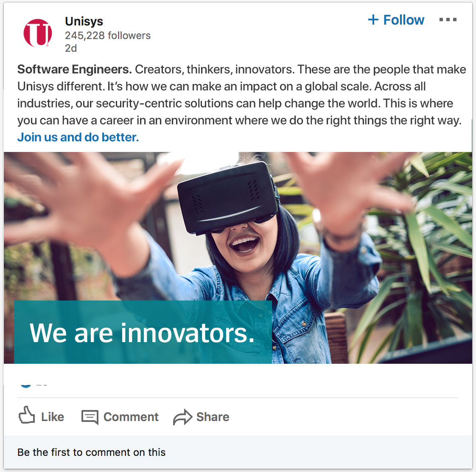The height and width of the screenshot is (472, 476).
Task: Click the 2d post timestamp
Action: coord(71,48)
